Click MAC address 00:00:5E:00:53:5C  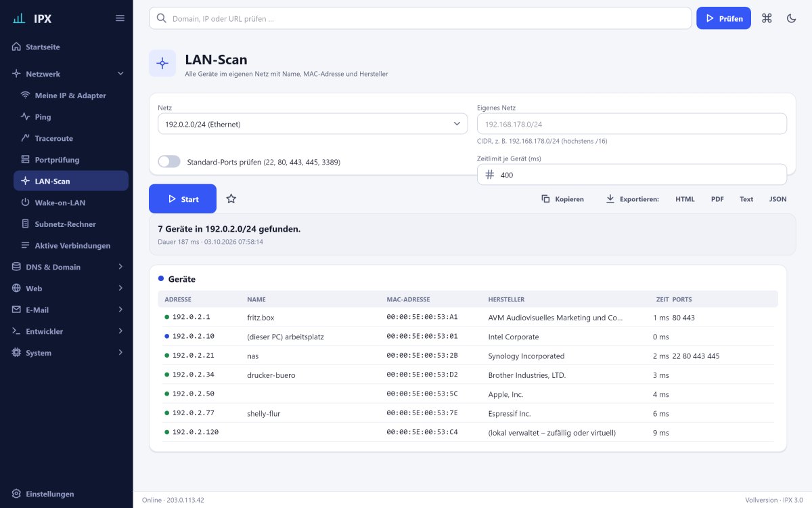pos(422,394)
